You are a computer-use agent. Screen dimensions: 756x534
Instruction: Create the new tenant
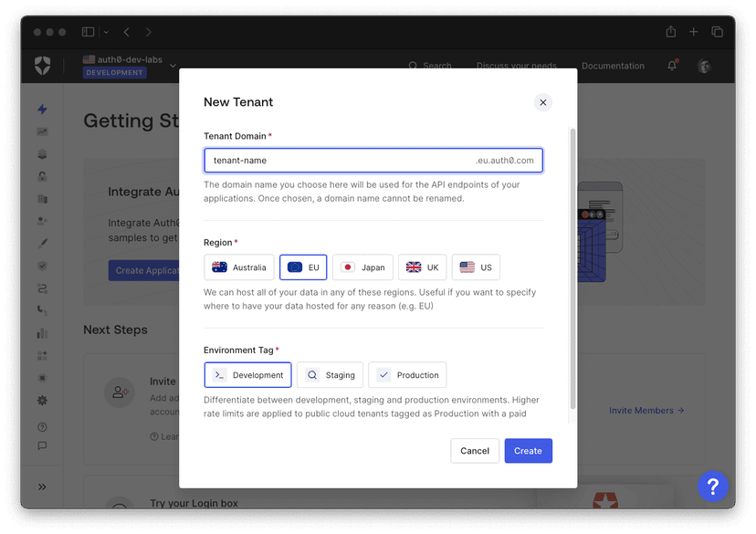tap(528, 450)
